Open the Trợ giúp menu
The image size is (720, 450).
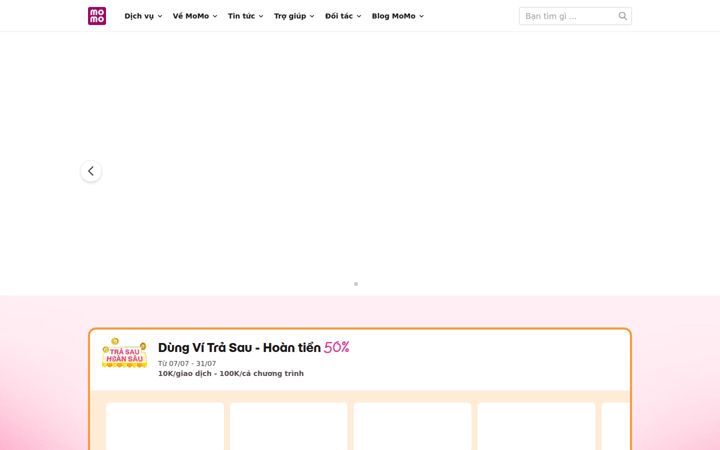(x=294, y=16)
